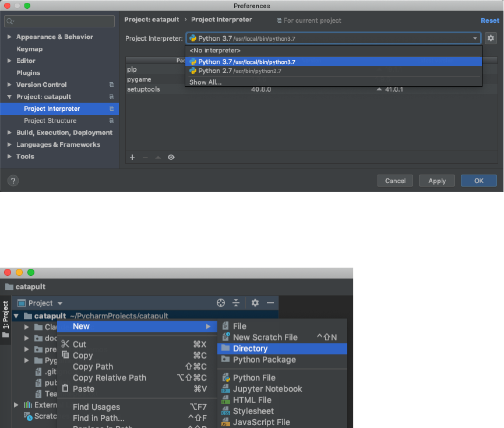504x428 pixels.
Task: Expand Version Control settings section
Action: click(9, 85)
